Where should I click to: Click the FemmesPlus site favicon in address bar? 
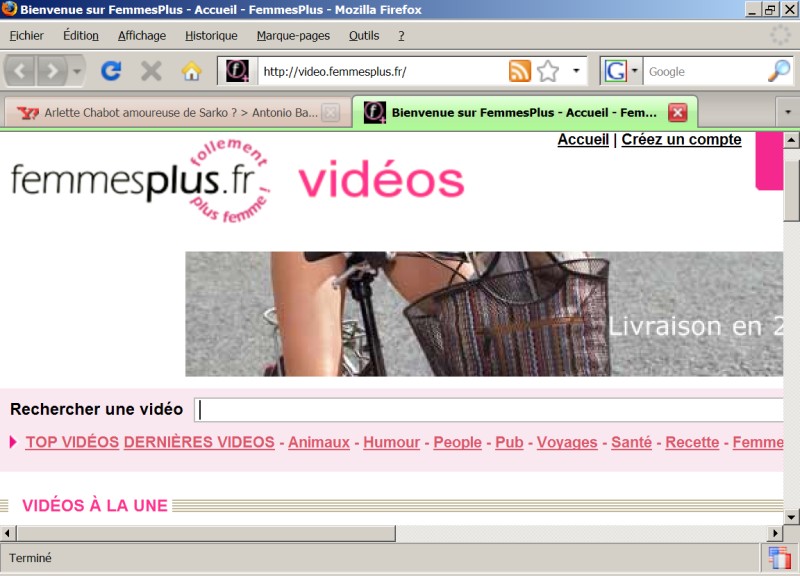tap(237, 71)
